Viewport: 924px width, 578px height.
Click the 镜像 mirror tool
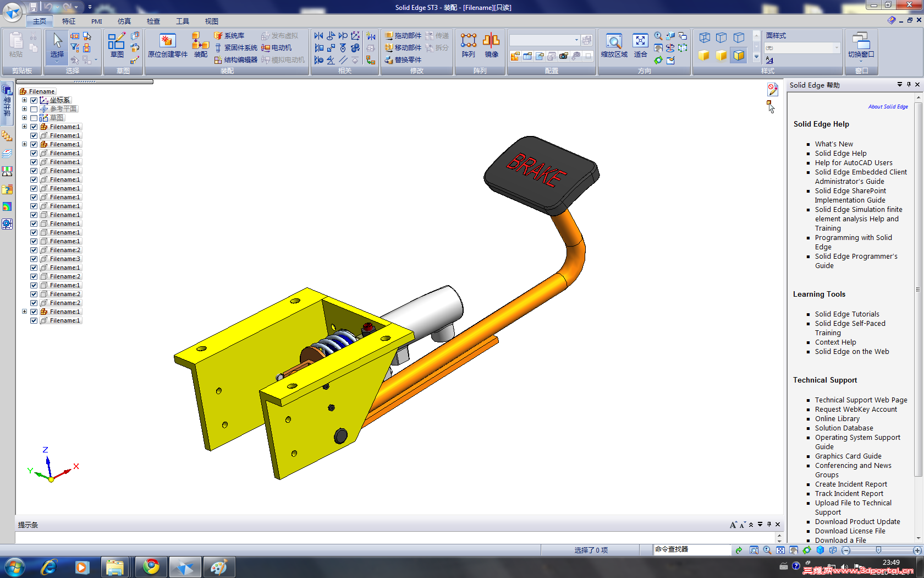click(491, 44)
